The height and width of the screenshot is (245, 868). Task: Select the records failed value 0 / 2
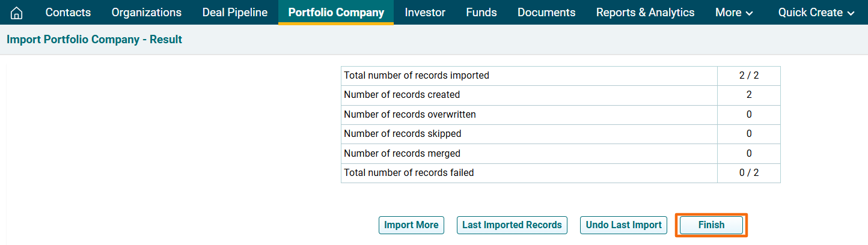748,173
